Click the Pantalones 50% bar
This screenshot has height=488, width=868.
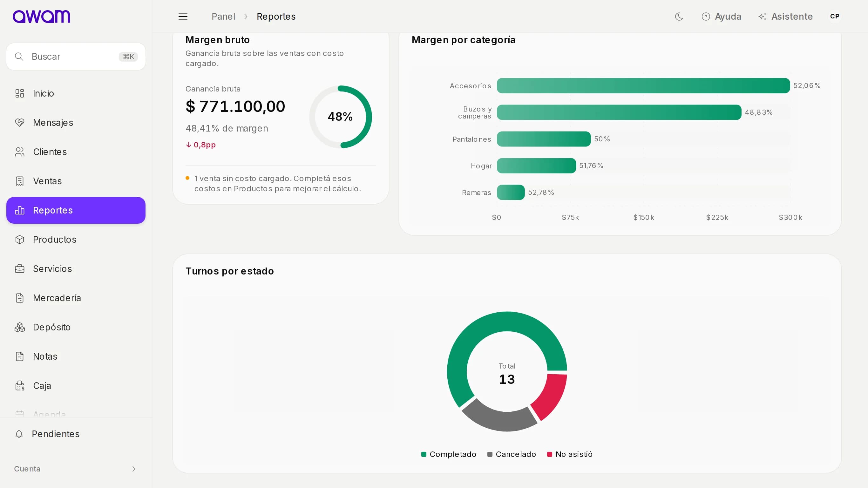[544, 139]
